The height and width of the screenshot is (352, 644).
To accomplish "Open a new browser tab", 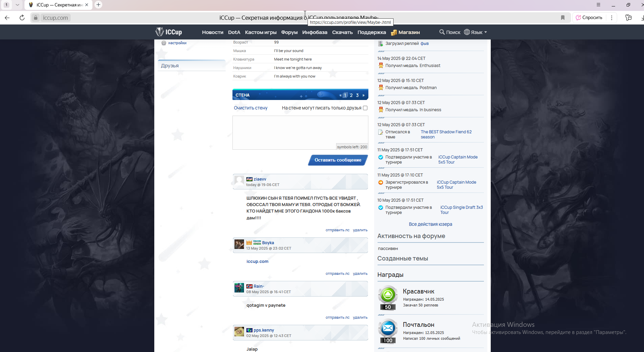I will pos(98,5).
